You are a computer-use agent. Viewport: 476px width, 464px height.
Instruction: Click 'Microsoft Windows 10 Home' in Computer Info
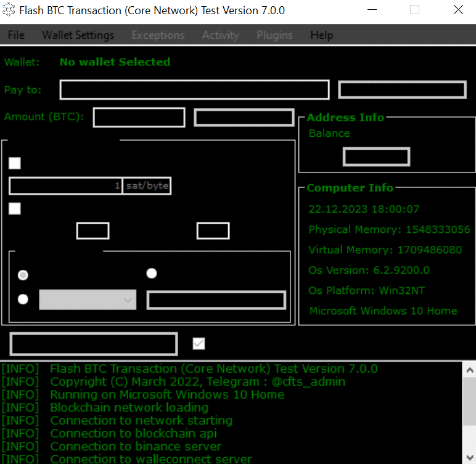tap(383, 311)
